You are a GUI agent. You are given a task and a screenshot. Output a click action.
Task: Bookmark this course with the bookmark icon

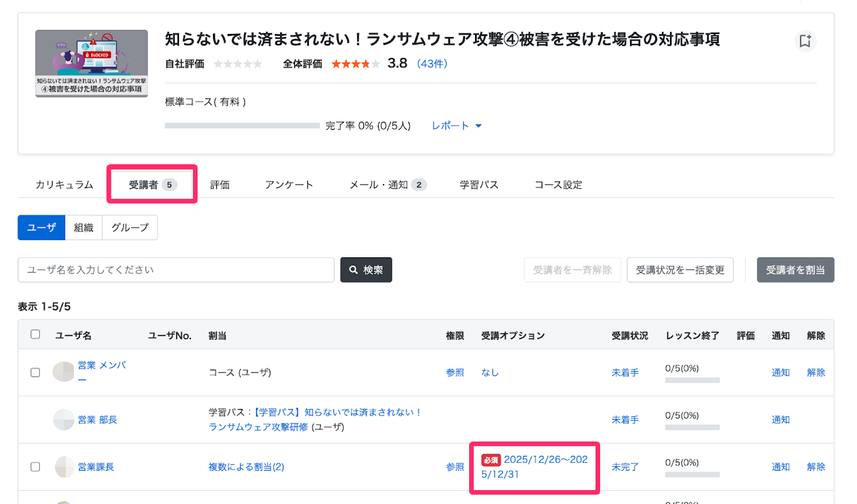click(x=805, y=41)
